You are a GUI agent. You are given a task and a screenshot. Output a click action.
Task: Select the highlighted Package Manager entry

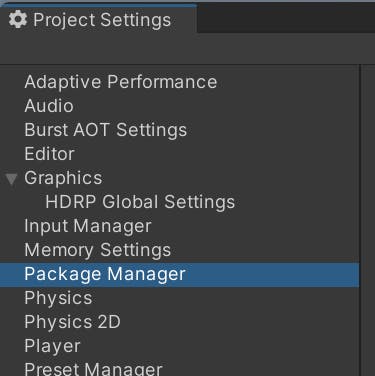click(179, 275)
